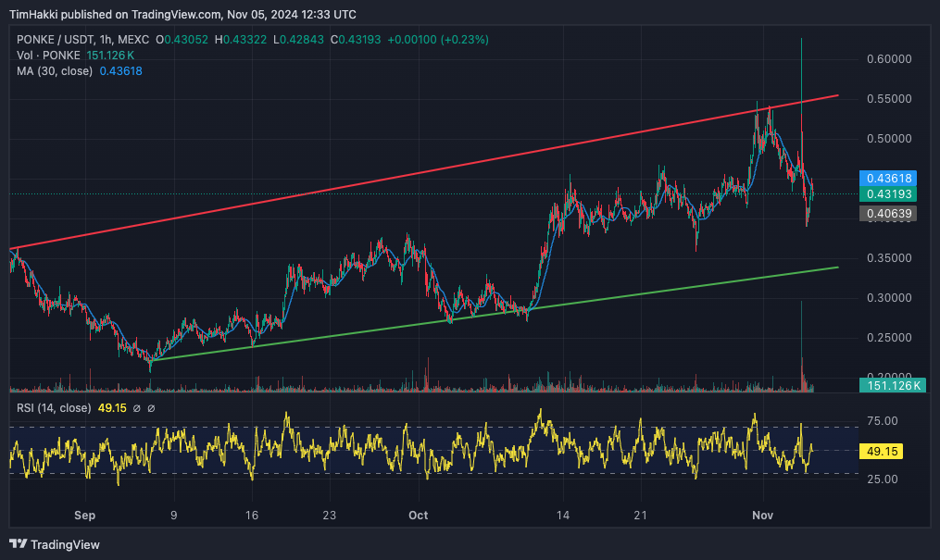
Task: Select the Vol · PONKE indicator label
Action: [47, 56]
